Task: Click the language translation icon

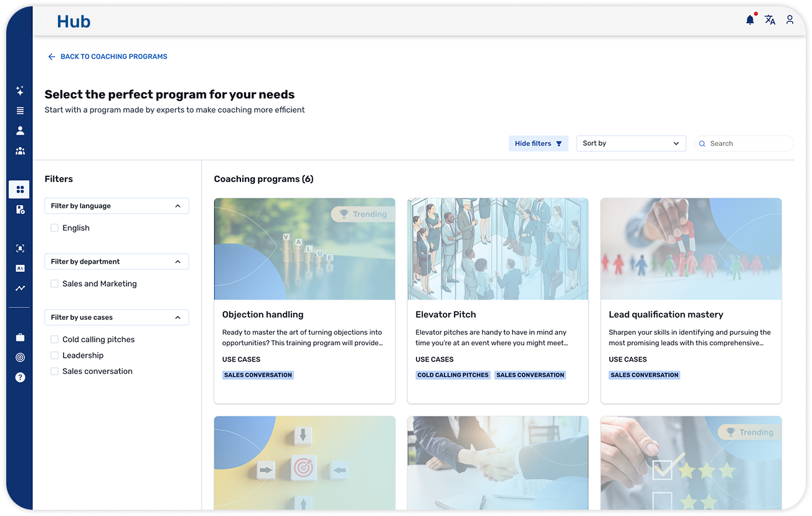Action: 770,20
